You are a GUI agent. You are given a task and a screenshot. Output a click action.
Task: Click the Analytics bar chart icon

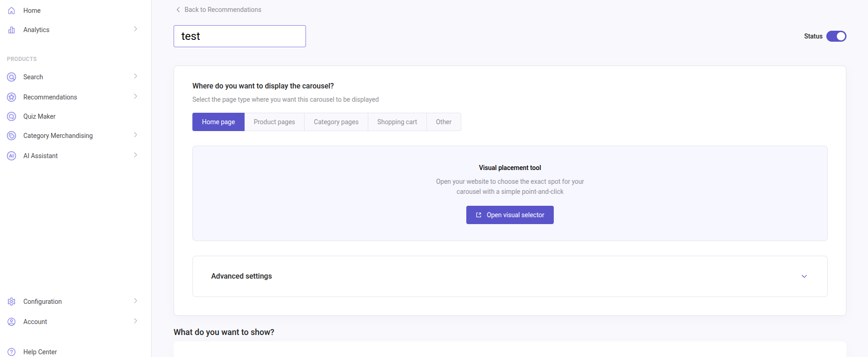pyautogui.click(x=11, y=30)
